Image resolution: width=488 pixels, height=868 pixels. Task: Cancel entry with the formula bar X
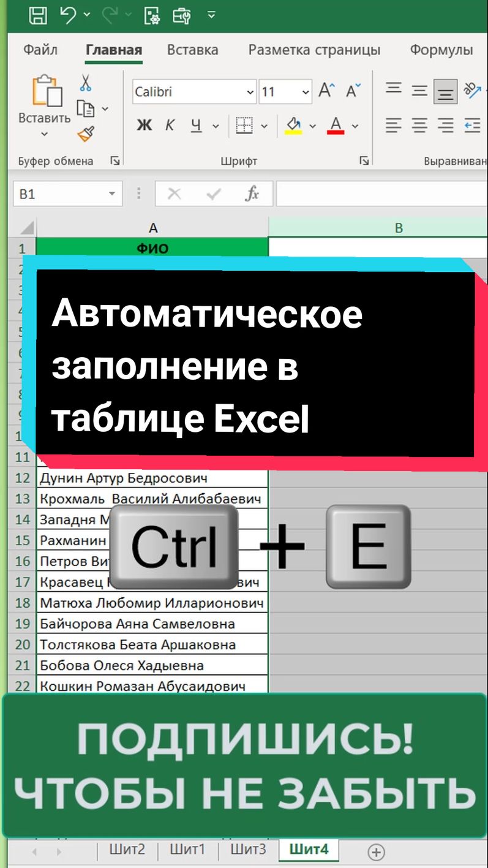coord(175,194)
